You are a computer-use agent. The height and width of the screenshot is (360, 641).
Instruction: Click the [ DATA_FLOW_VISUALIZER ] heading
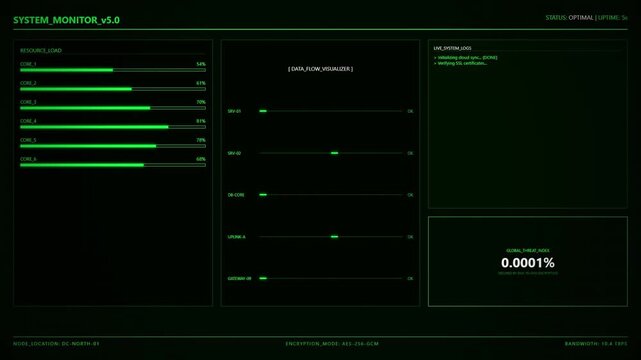coord(320,69)
